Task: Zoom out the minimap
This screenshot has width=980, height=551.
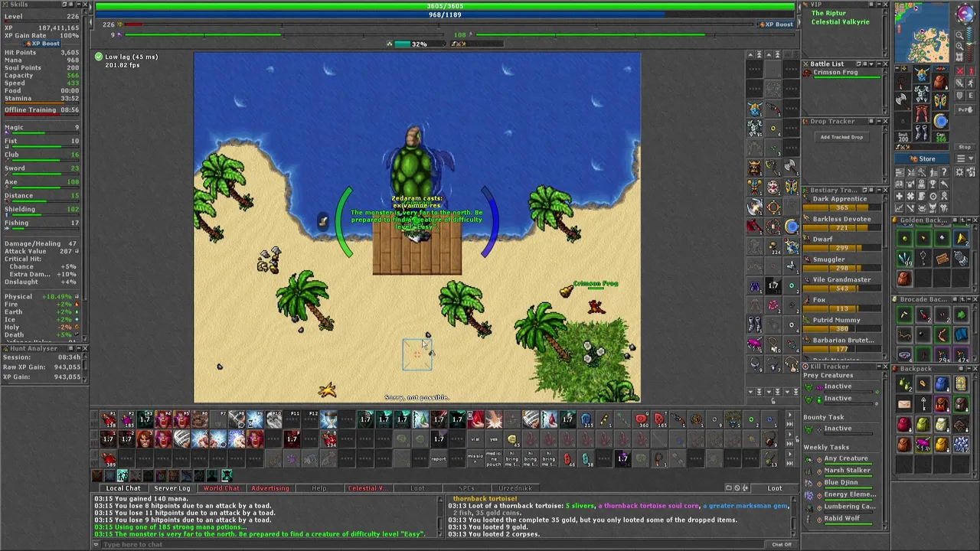Action: (959, 35)
